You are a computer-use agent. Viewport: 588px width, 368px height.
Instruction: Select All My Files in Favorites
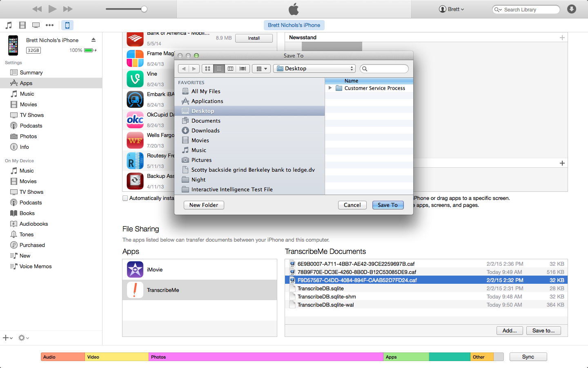(x=249, y=91)
